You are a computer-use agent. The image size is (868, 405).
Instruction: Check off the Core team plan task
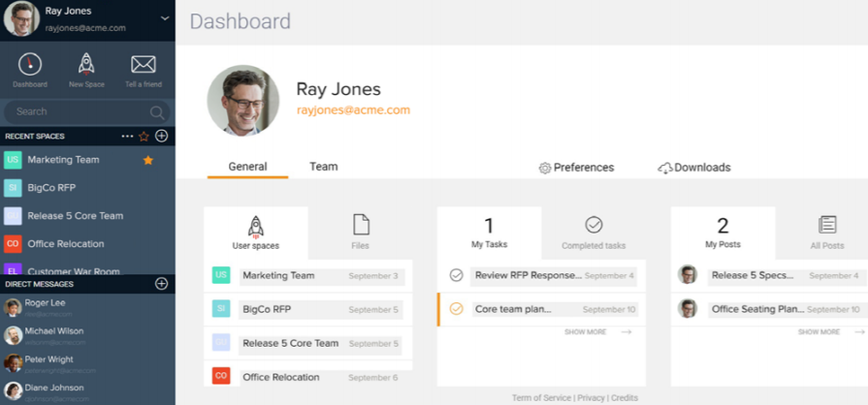point(456,309)
